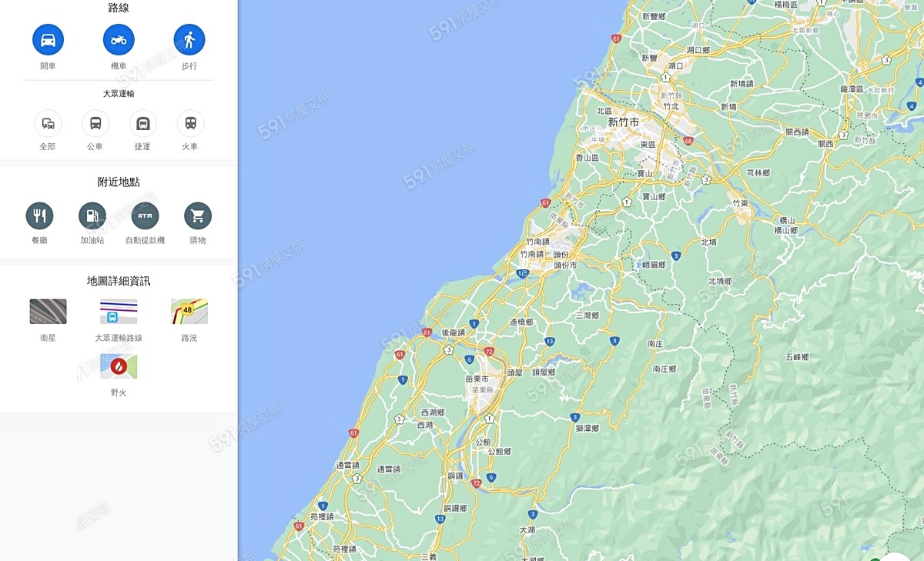
Task: Select the 捷運 metro transit icon
Action: (x=143, y=123)
